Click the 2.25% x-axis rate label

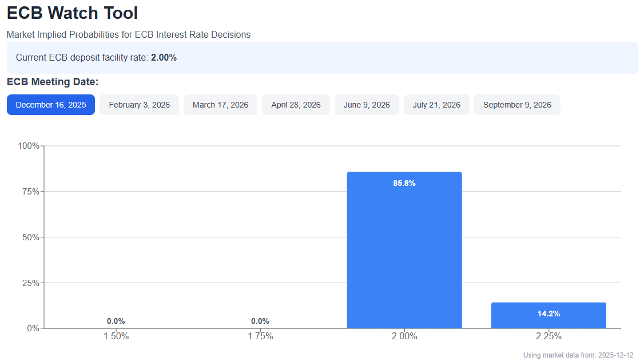[548, 336]
